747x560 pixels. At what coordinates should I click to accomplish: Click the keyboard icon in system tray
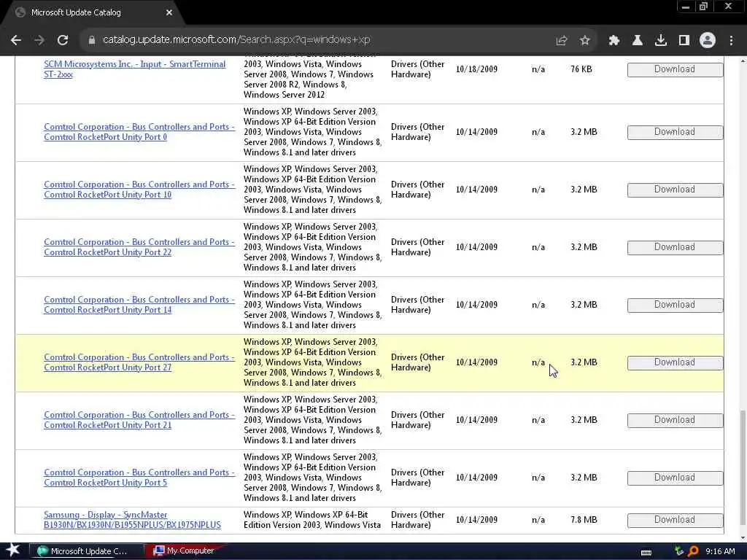pos(646,553)
